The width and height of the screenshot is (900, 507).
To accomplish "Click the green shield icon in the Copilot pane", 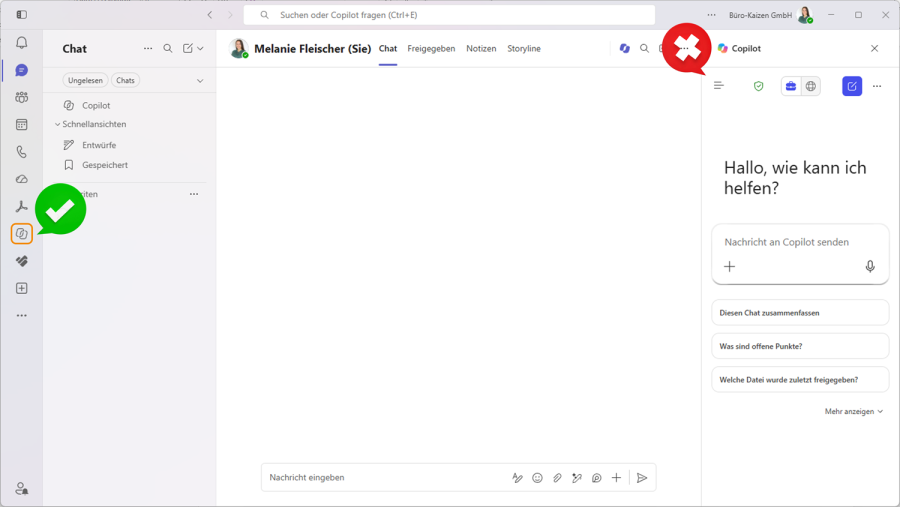I will (x=758, y=86).
